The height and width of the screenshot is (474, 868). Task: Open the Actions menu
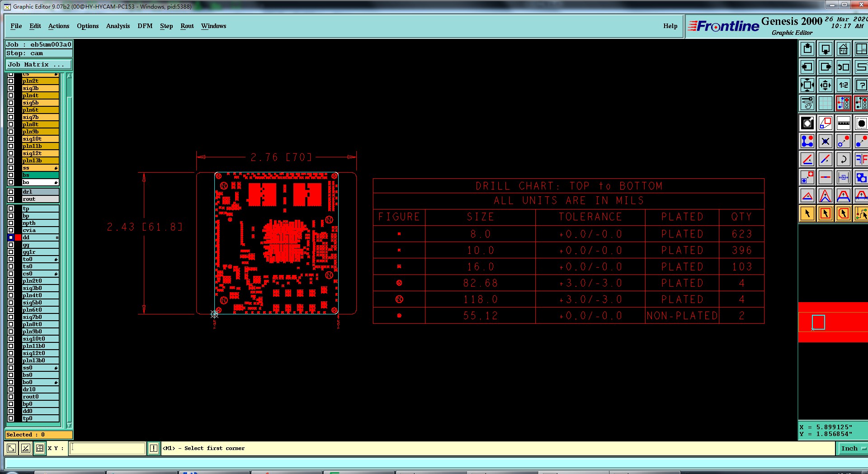click(59, 26)
